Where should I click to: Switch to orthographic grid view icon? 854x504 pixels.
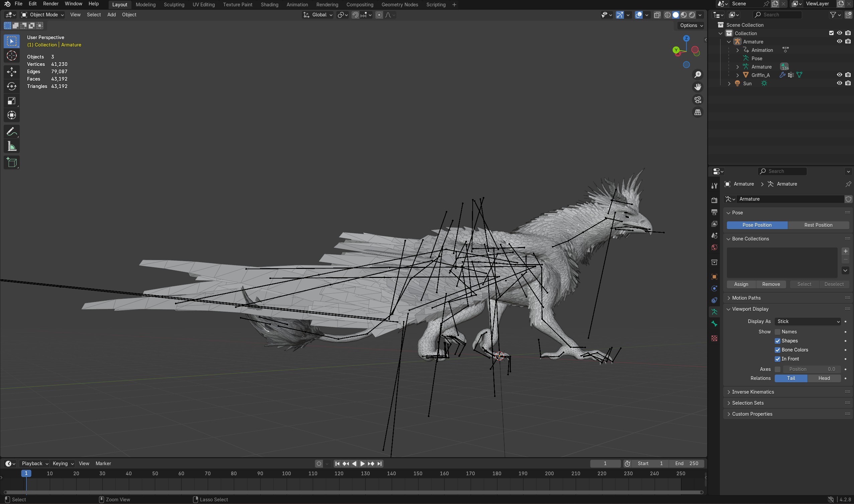click(697, 112)
